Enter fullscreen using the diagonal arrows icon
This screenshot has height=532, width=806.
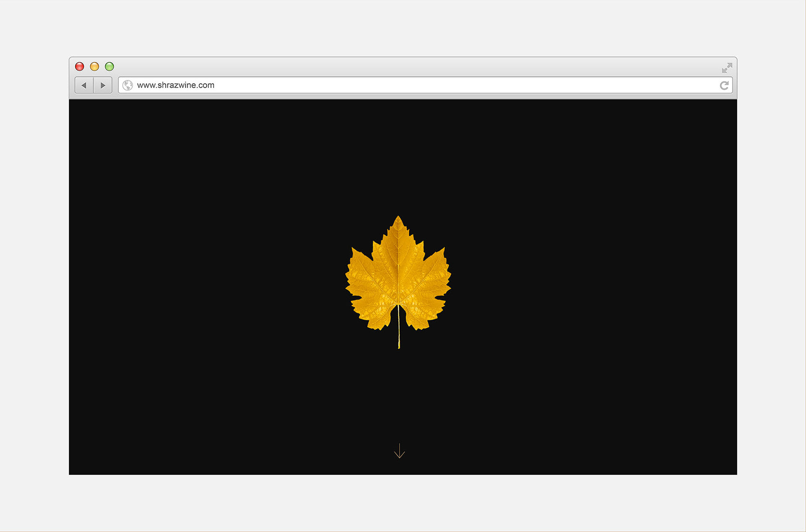pos(727,68)
